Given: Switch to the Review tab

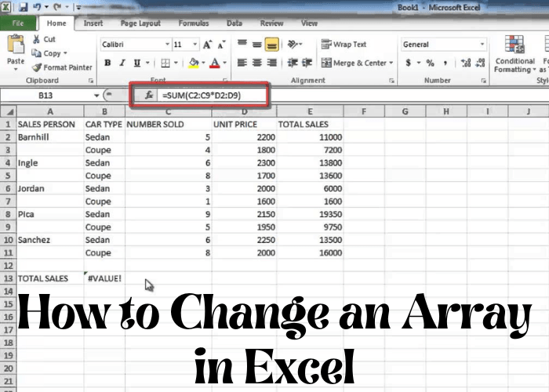Looking at the screenshot, I should [271, 24].
